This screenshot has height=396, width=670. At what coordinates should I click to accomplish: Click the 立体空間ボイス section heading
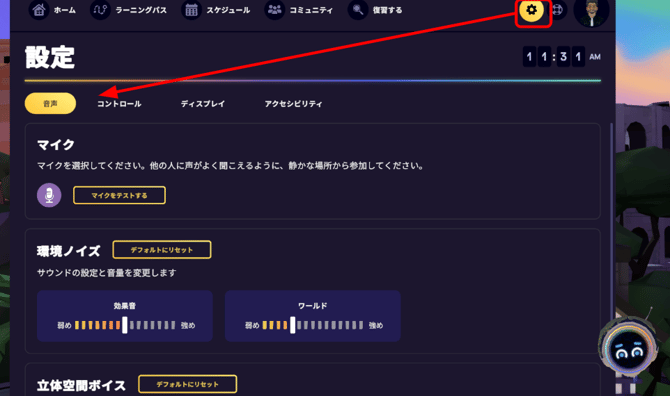click(x=81, y=385)
